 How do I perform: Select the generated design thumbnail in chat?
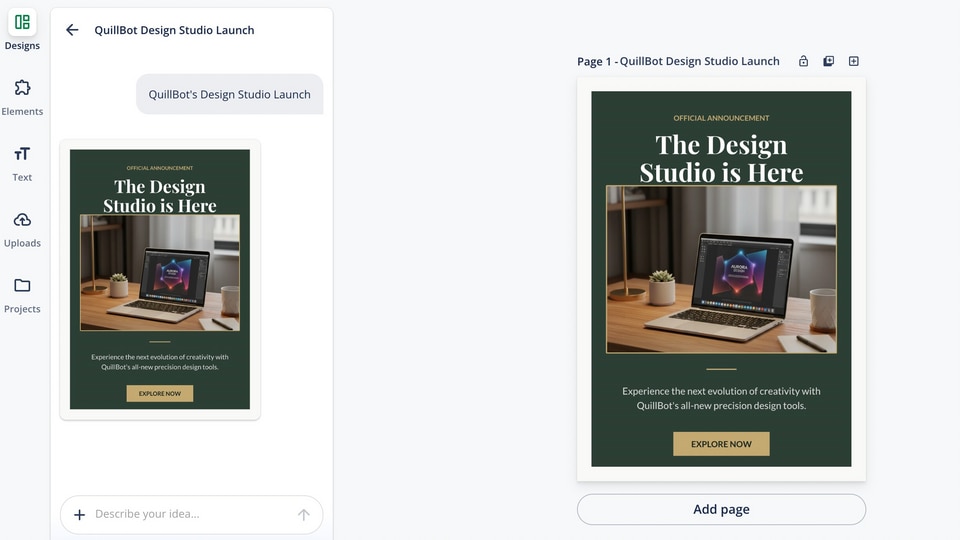(x=160, y=279)
